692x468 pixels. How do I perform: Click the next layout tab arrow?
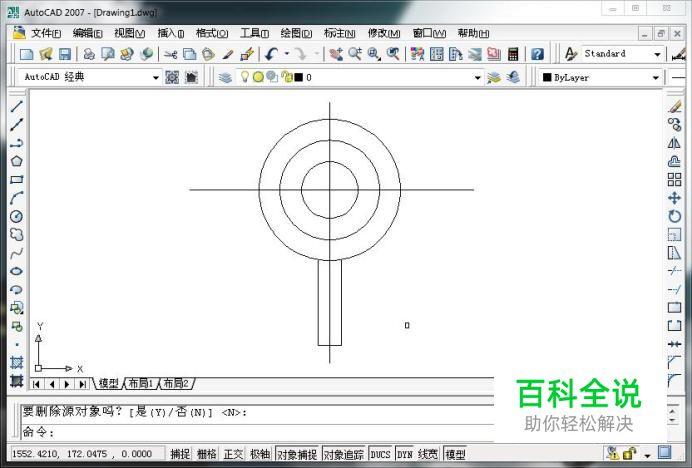(x=67, y=384)
